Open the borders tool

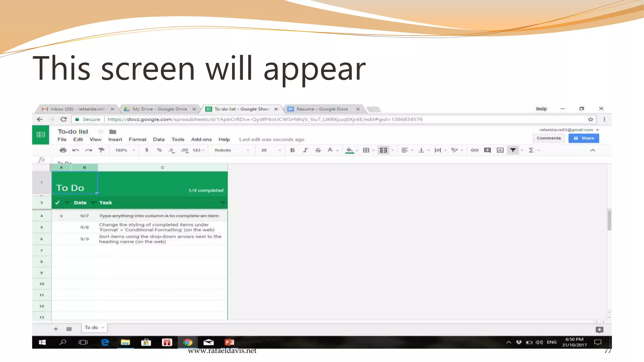click(x=366, y=150)
